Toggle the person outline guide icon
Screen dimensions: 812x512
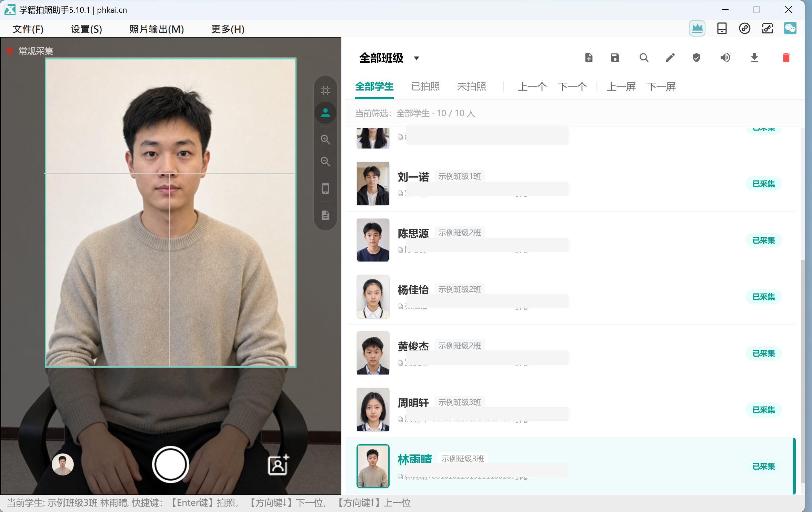coord(325,113)
